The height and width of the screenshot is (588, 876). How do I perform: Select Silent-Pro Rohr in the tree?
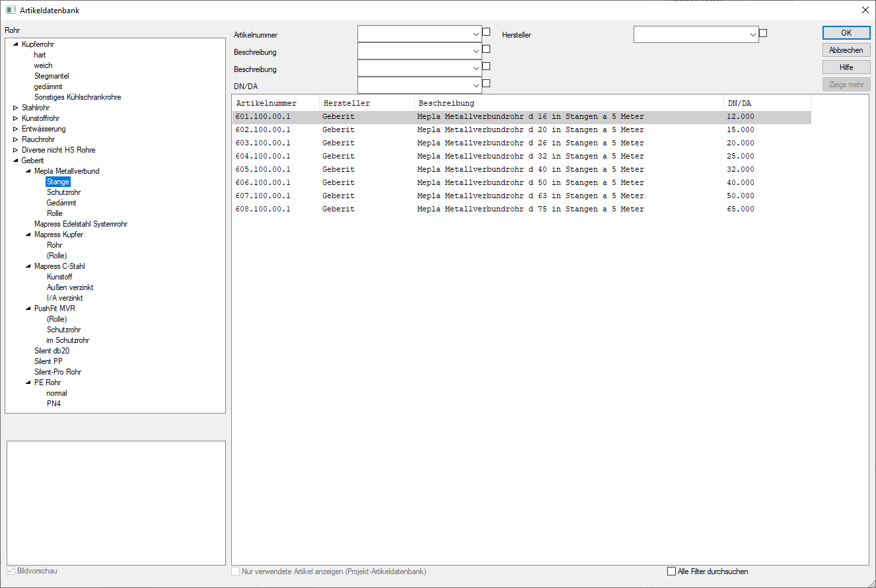pyautogui.click(x=58, y=372)
